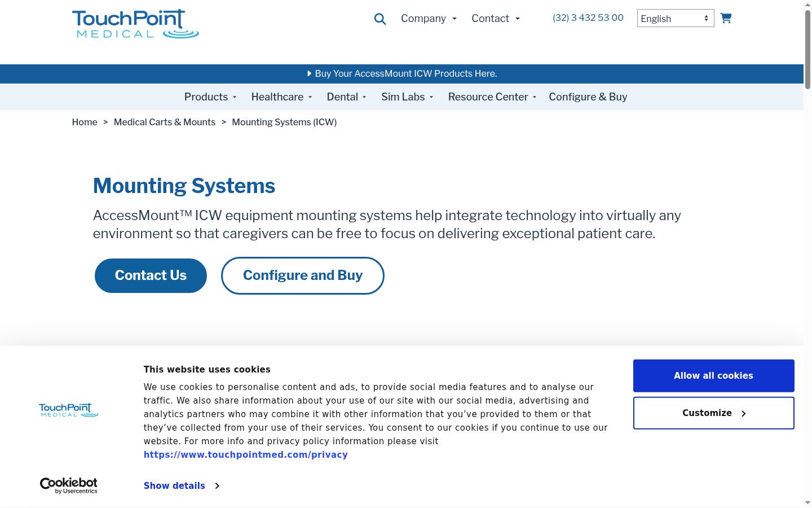Open the English language selector
Screen dimensions: 812x508
point(676,18)
